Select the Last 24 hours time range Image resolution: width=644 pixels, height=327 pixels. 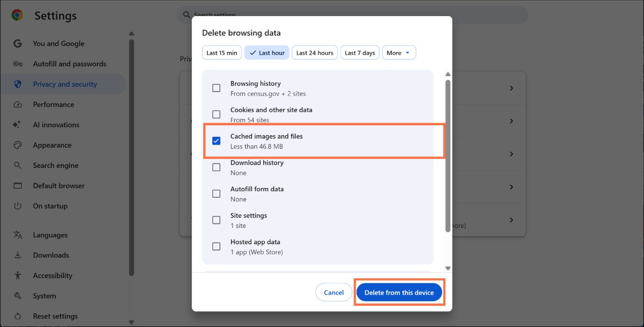[x=314, y=52]
